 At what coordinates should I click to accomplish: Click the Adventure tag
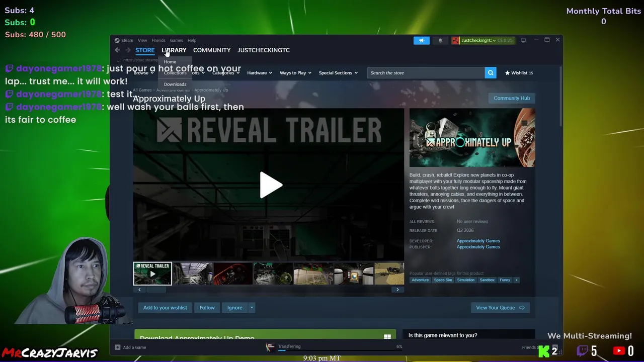pyautogui.click(x=420, y=280)
